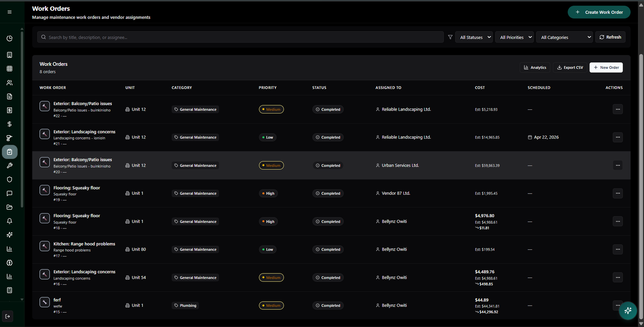Click the highlighted clipboard check sidebar icon
This screenshot has height=327, width=644.
click(x=10, y=152)
